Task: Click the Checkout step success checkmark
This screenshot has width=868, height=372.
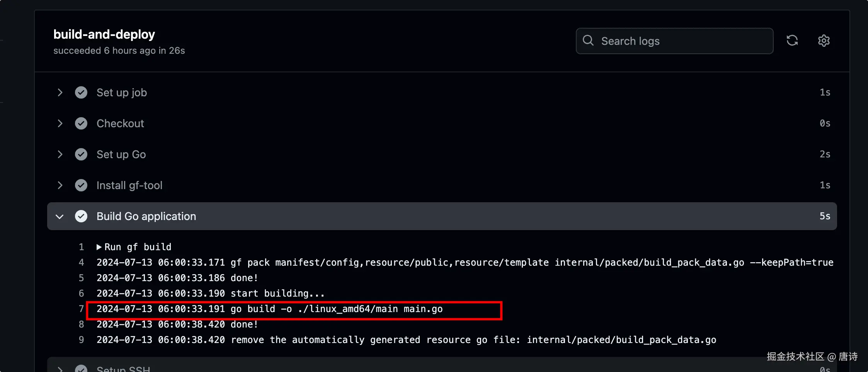Action: (81, 123)
